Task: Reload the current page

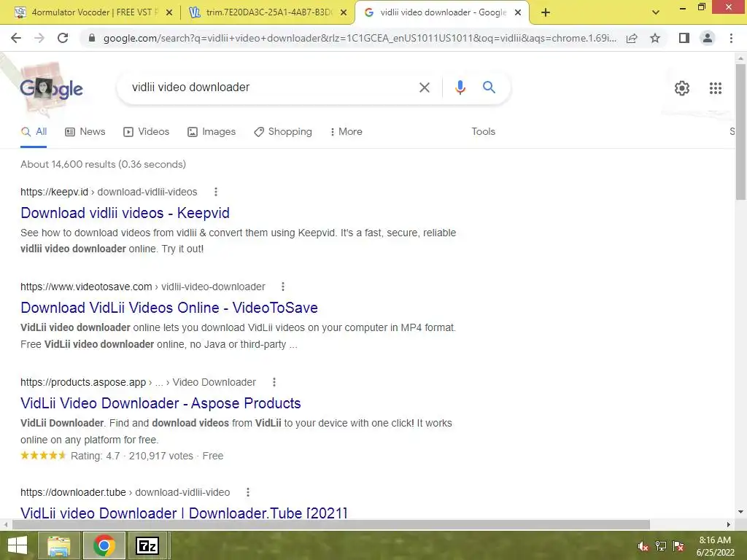Action: coord(63,38)
